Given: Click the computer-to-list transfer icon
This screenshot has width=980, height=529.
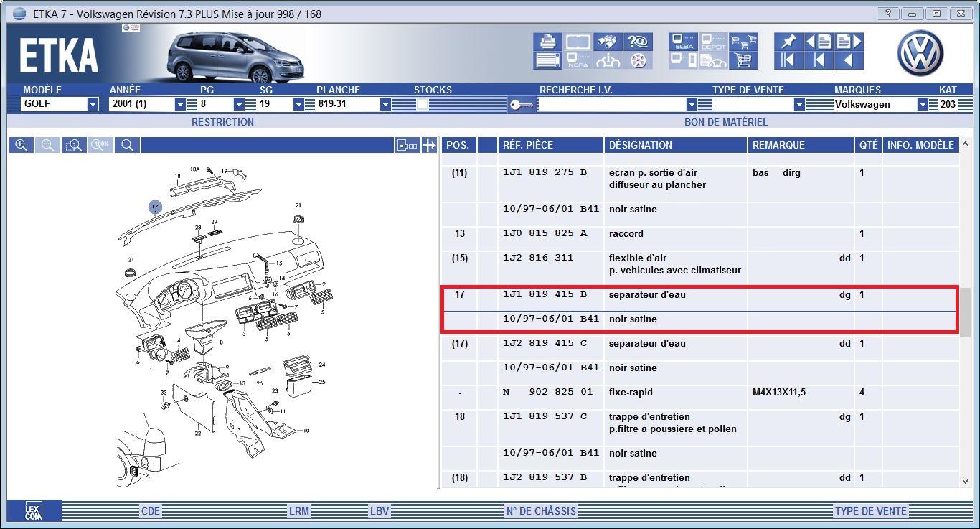Looking at the screenshot, I should point(683,60).
